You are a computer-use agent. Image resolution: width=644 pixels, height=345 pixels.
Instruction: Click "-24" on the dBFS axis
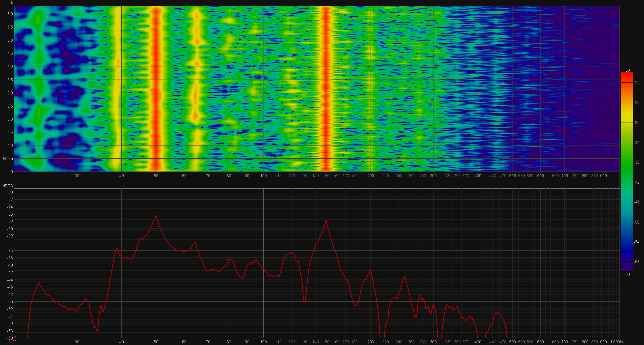click(x=10, y=207)
